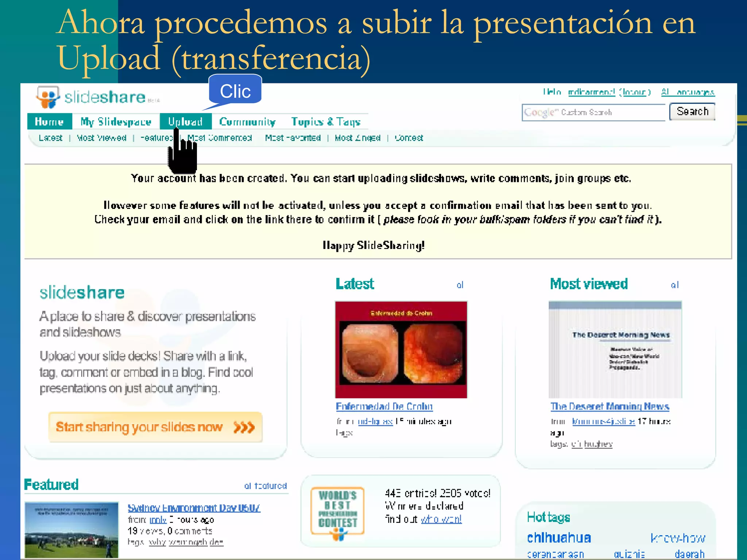Select the Most Tagged sub-navigation link
Image resolution: width=747 pixels, height=560 pixels.
[x=357, y=138]
